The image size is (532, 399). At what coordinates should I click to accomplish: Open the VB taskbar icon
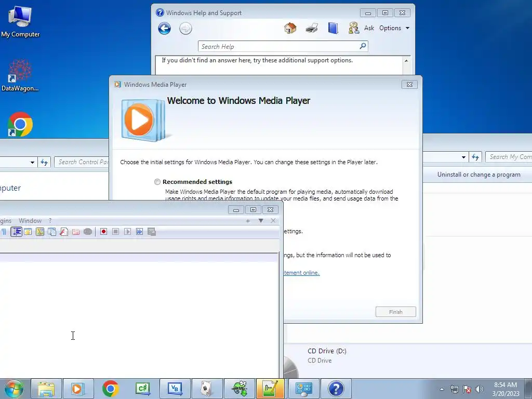pyautogui.click(x=175, y=389)
